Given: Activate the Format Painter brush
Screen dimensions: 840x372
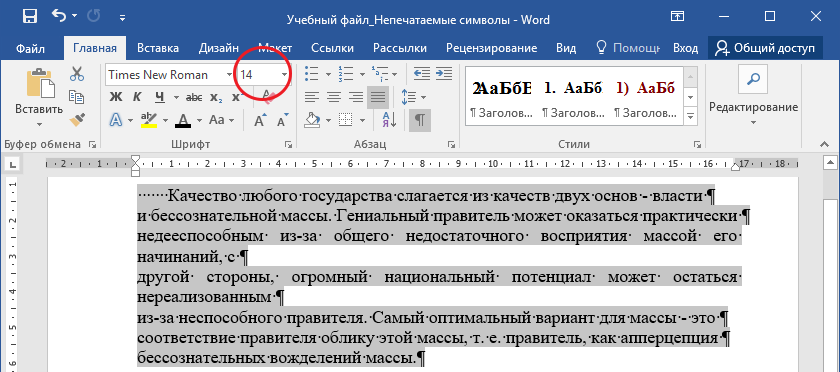Looking at the screenshot, I should pos(77,119).
